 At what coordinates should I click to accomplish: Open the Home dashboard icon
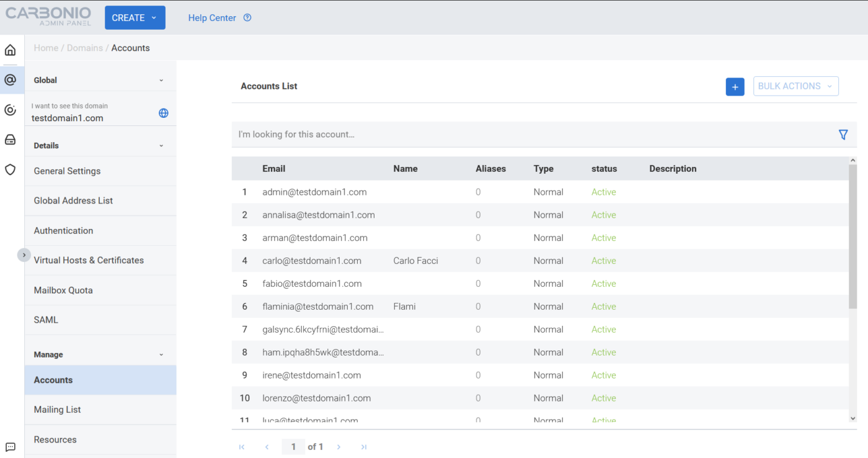point(10,49)
